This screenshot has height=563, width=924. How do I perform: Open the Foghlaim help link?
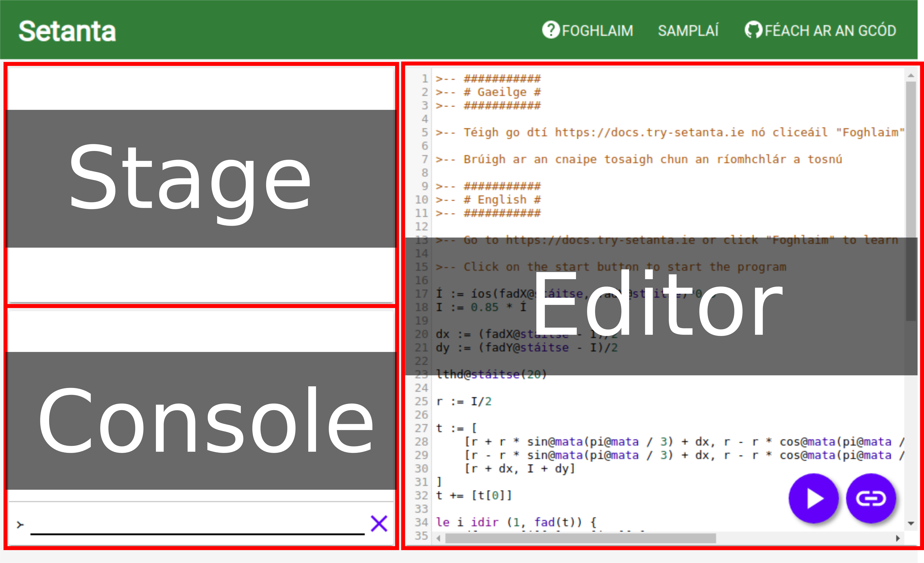pos(588,30)
